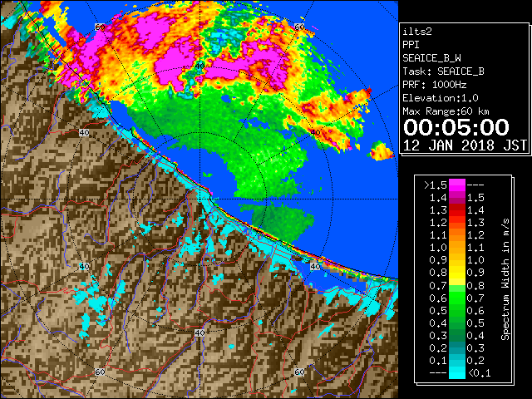
Task: Pick the yellow 0.8–0.9 legend swatch
Action: pos(457,273)
